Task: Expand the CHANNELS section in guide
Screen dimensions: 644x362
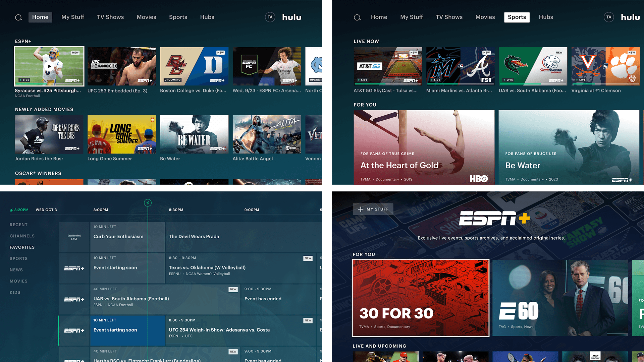Action: (22, 236)
